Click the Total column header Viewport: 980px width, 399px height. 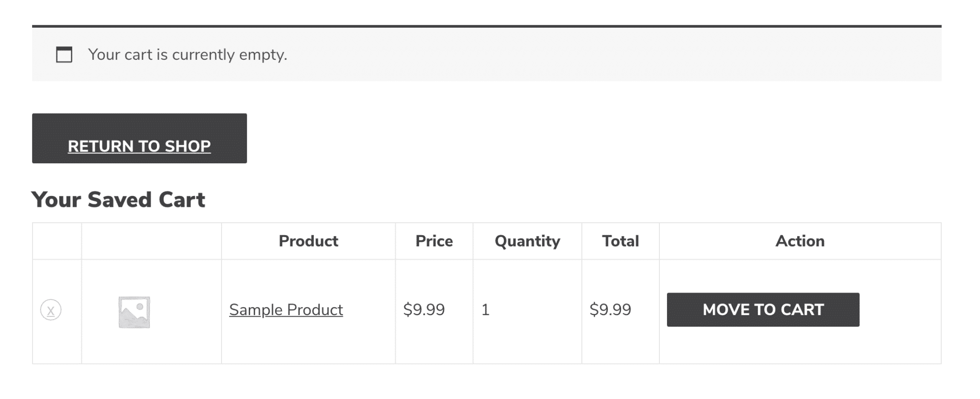click(x=620, y=241)
